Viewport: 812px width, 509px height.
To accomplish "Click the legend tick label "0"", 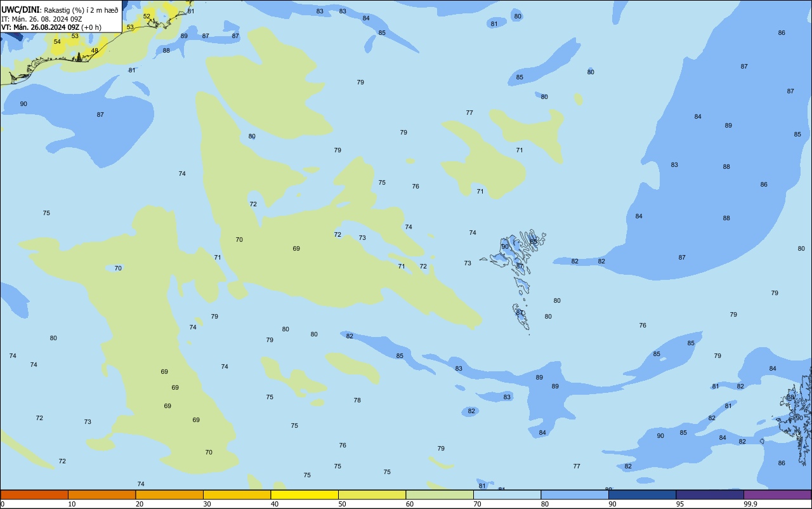I will click(x=3, y=504).
